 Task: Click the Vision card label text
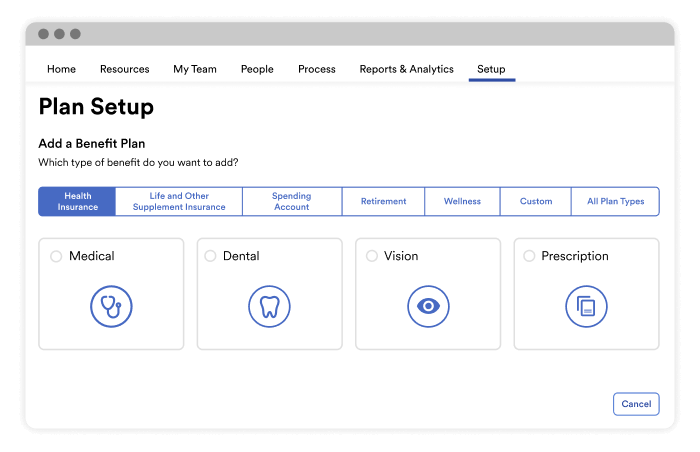pos(401,256)
